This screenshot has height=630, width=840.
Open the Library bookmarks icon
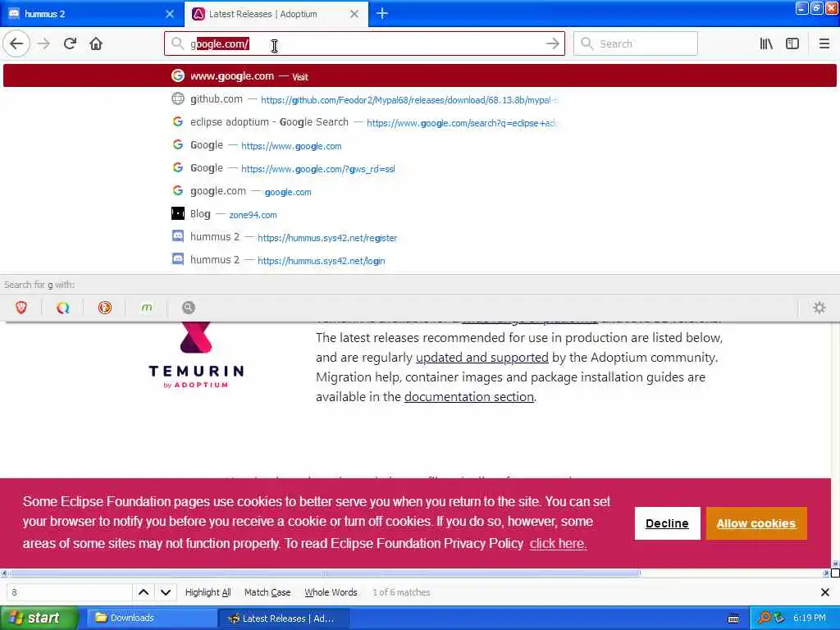(766, 44)
